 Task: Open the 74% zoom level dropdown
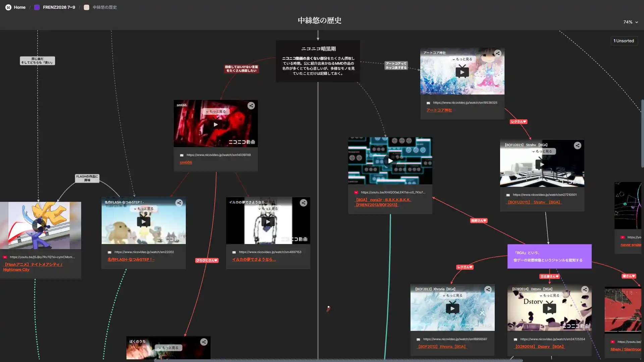(x=631, y=22)
